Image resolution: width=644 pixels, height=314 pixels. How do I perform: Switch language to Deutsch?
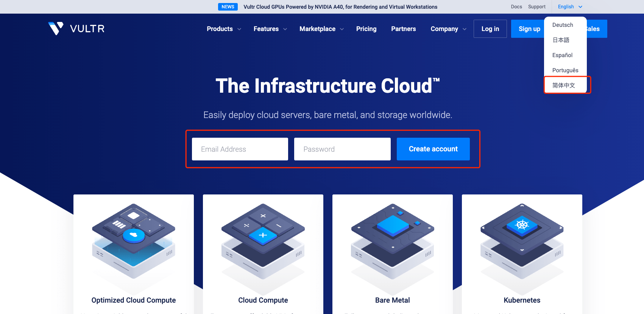point(563,25)
